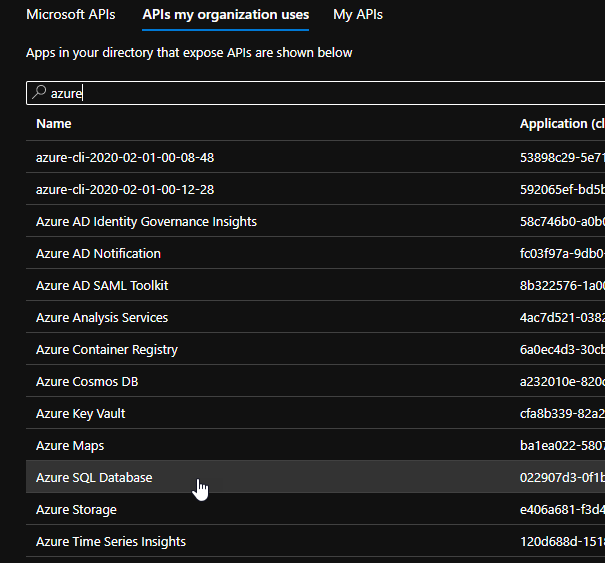Sort by the Name column header
Screen dimensions: 605x563
click(x=54, y=124)
